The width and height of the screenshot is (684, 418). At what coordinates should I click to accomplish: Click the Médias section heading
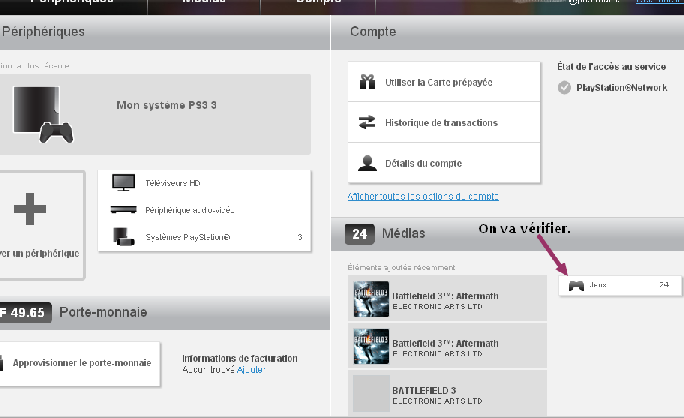point(404,233)
